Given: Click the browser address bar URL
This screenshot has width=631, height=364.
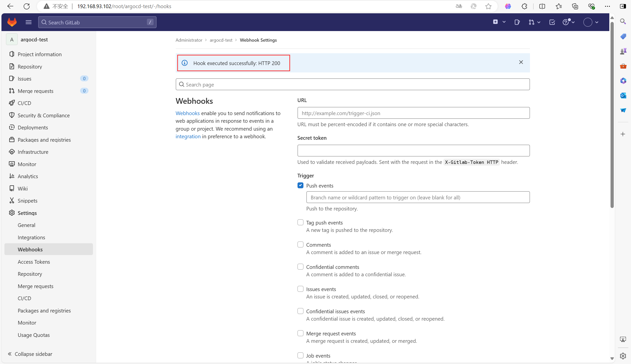Looking at the screenshot, I should pyautogui.click(x=124, y=6).
